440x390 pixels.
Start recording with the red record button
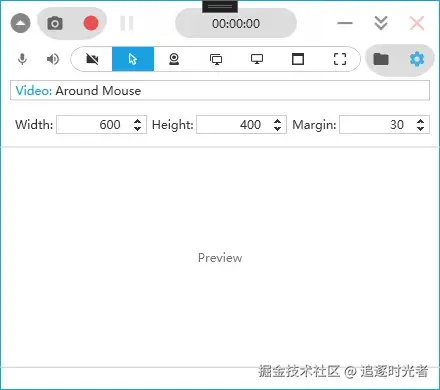coord(91,23)
